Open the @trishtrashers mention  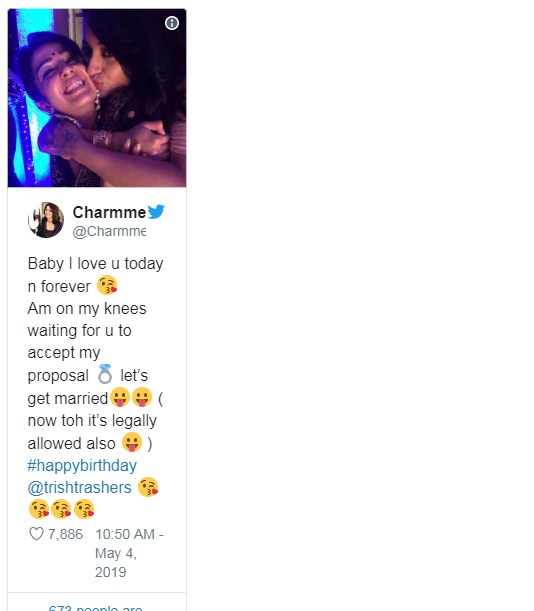[80, 487]
